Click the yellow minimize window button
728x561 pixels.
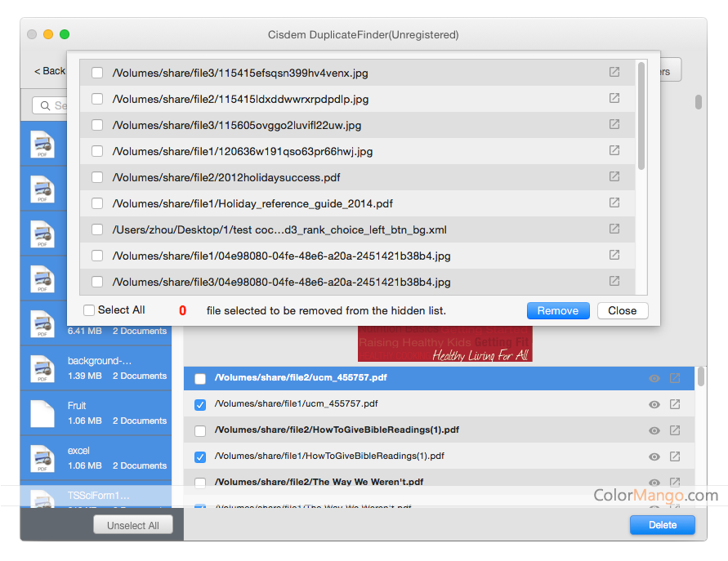pos(48,34)
